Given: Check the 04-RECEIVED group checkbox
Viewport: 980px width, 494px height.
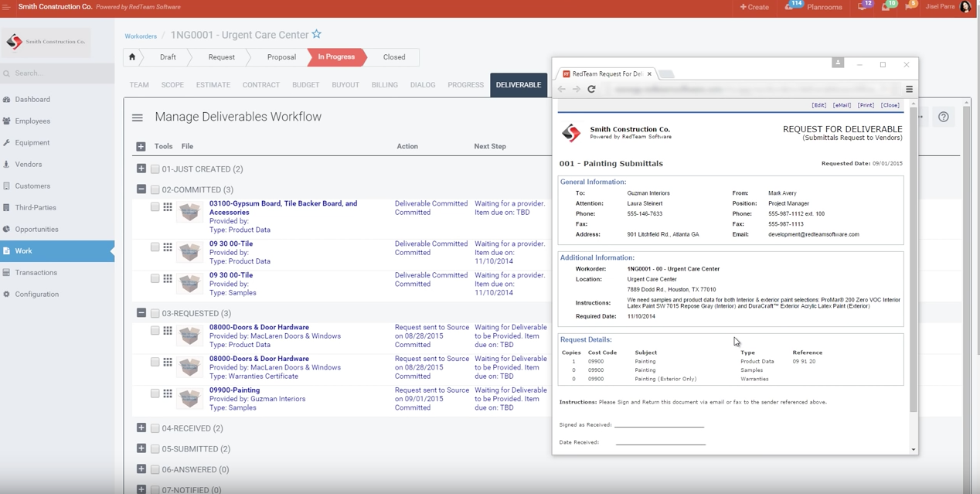Looking at the screenshot, I should [155, 428].
